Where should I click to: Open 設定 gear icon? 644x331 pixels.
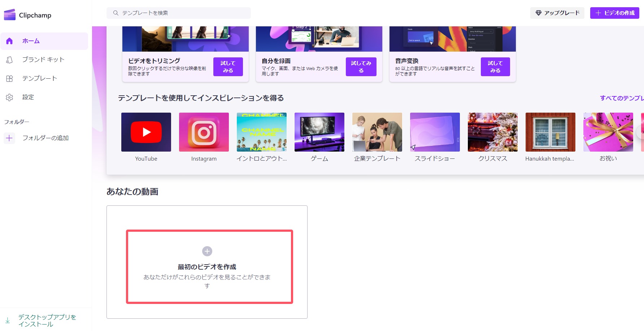(10, 97)
